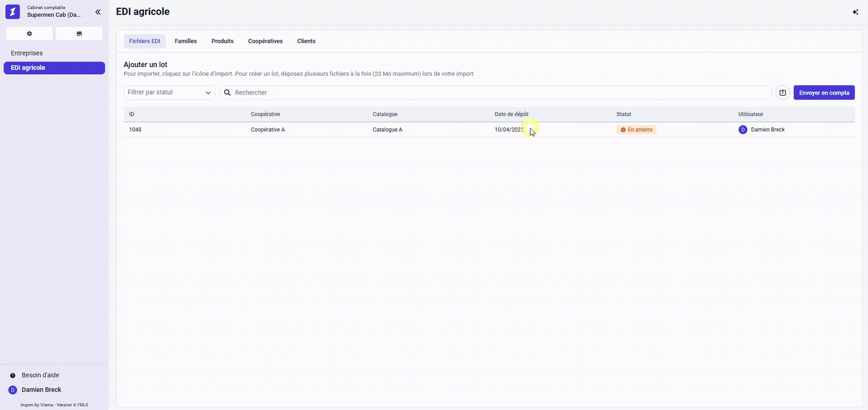The height and width of the screenshot is (410, 868).
Task: Open settings gear button in sidebar
Action: (x=30, y=34)
